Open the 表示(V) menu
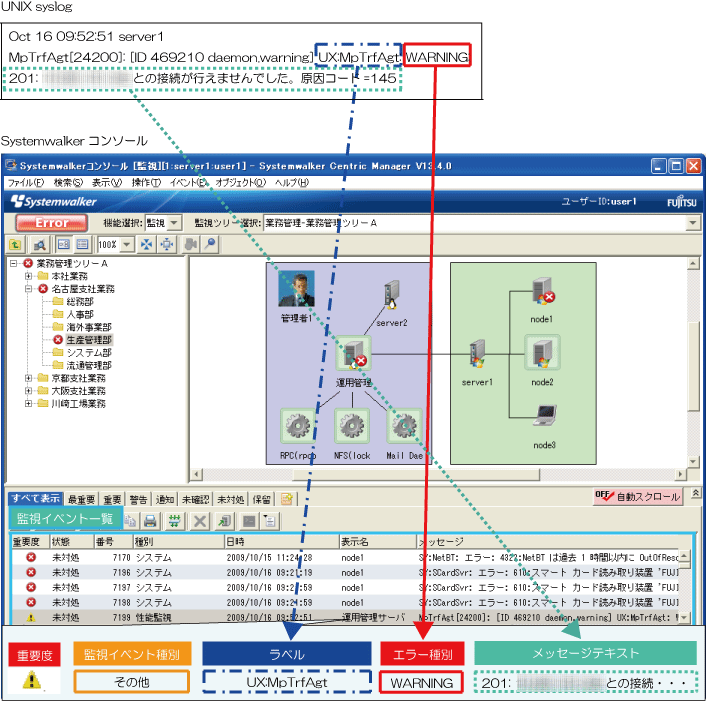This screenshot has width=706, height=701. tap(107, 182)
